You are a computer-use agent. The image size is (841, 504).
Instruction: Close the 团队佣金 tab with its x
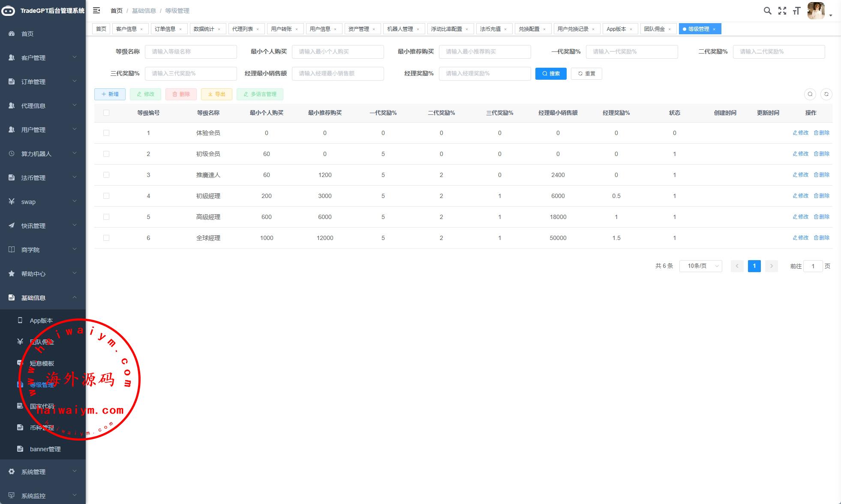click(670, 29)
